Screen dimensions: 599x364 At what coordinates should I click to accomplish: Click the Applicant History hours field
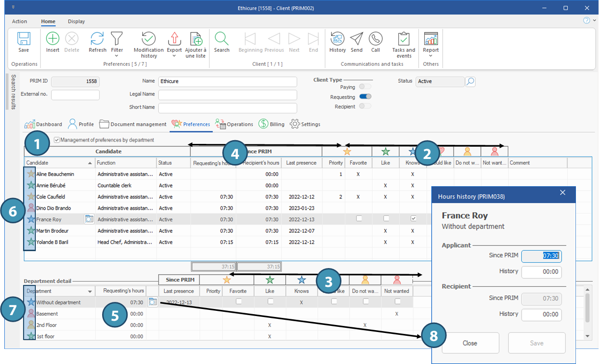point(541,271)
